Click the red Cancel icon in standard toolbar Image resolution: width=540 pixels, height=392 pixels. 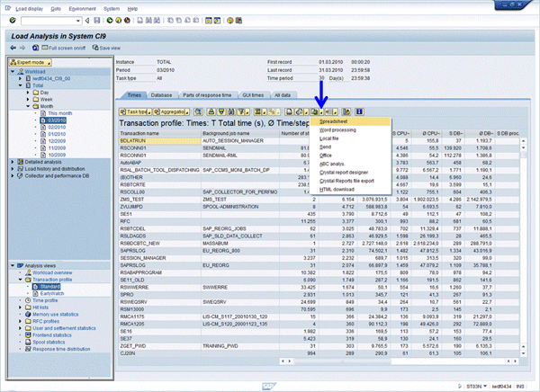127,21
